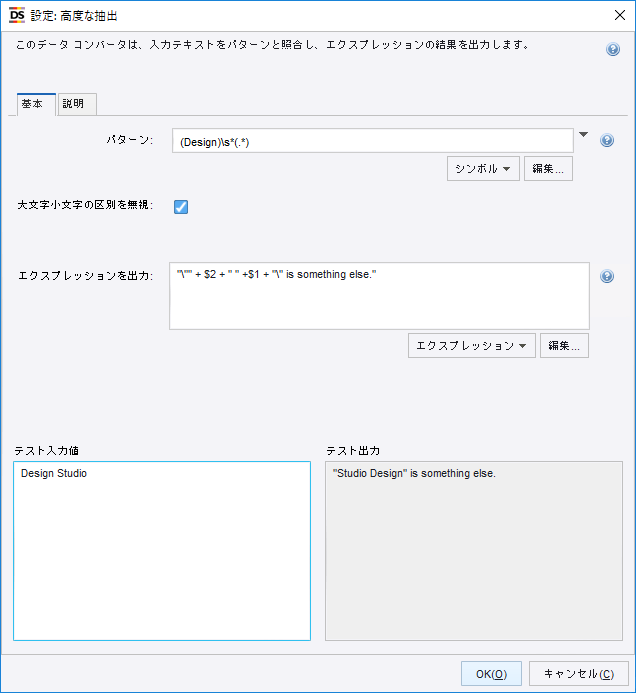The height and width of the screenshot is (693, 636).
Task: Open help for the converter description at top
Action: tap(613, 49)
